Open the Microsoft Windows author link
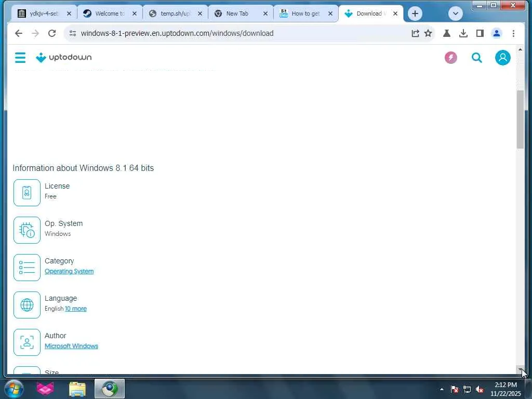Screen dimensions: 532x399 coord(71,346)
